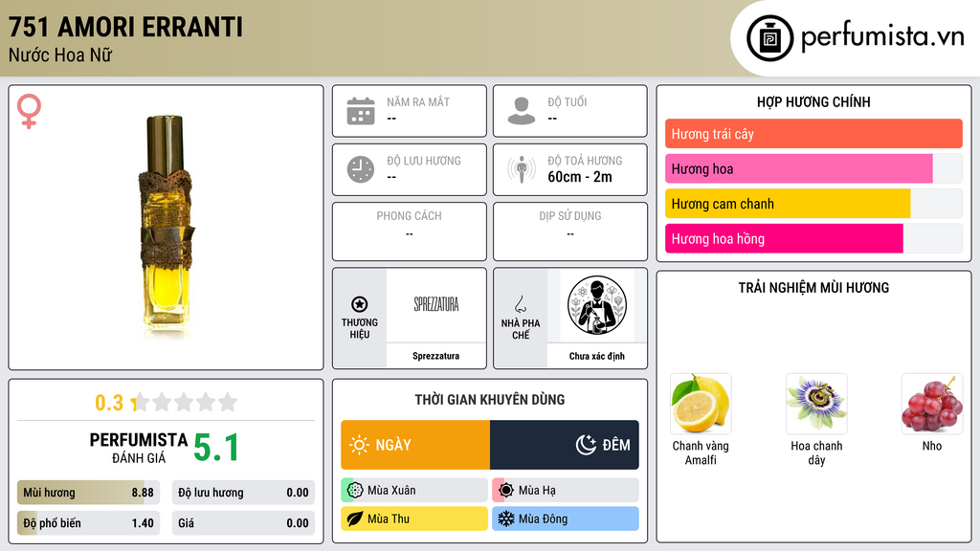Viewport: 980px width, 551px height.
Task: Click the sun icon beside Mùa Hạ
Action: [x=506, y=491]
